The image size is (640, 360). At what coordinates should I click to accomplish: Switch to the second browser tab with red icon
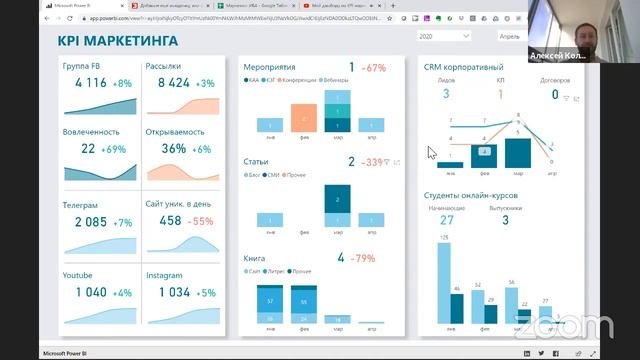coord(170,6)
